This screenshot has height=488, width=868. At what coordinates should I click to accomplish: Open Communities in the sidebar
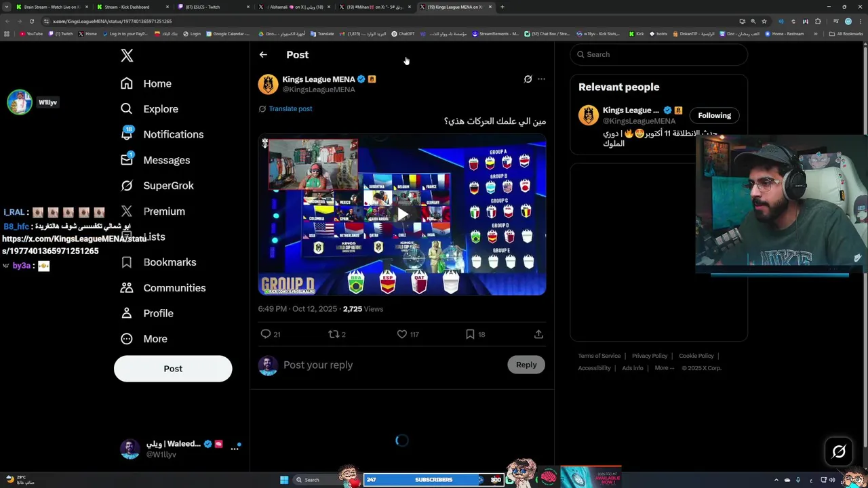(163, 288)
